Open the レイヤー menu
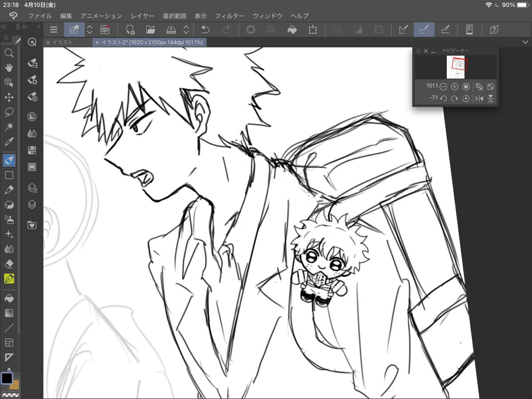The height and width of the screenshot is (399, 532). click(x=142, y=16)
